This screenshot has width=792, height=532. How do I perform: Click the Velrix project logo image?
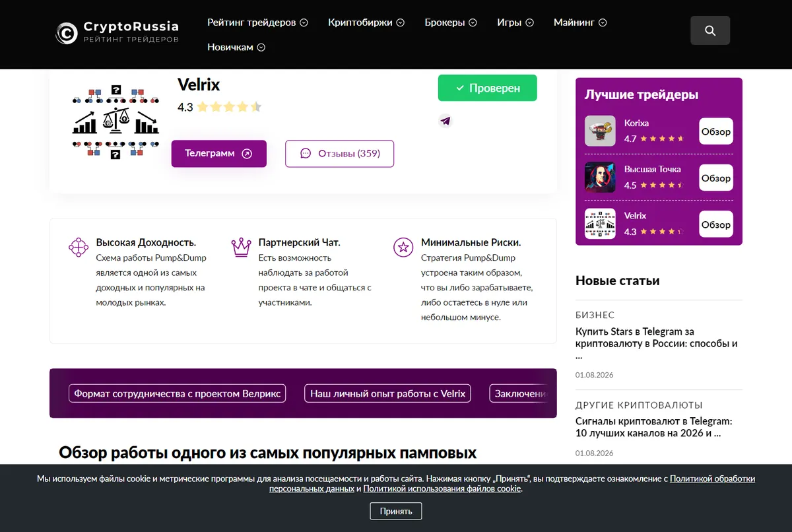pos(115,123)
